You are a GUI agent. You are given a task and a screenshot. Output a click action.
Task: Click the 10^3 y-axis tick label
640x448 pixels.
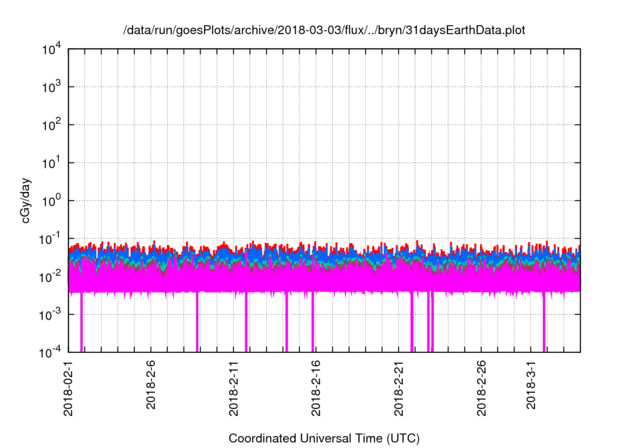[52, 87]
